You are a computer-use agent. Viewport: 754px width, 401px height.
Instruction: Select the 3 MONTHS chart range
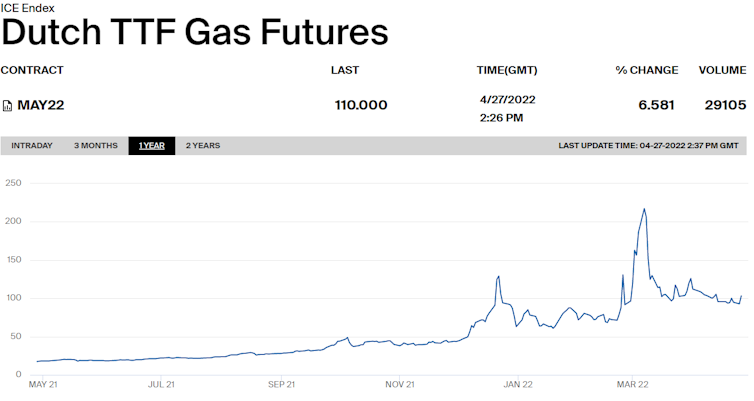pyautogui.click(x=95, y=146)
